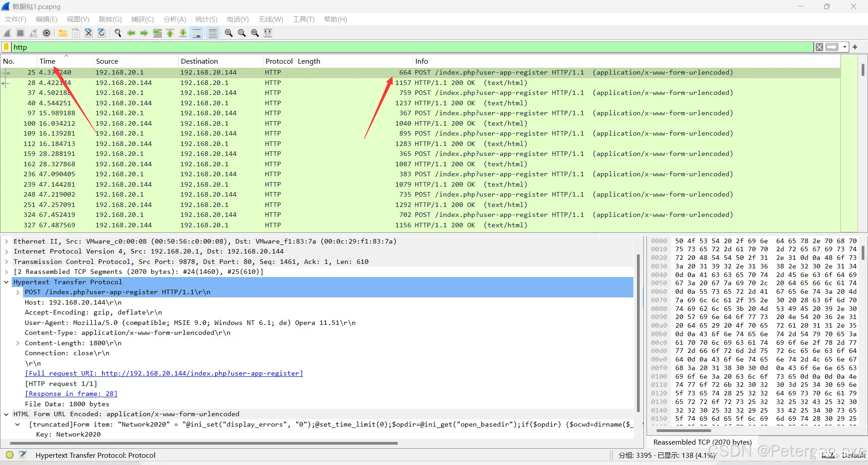Select packet 112 at 16.184713
Image resolution: width=868 pixels, height=465 pixels.
click(420, 144)
